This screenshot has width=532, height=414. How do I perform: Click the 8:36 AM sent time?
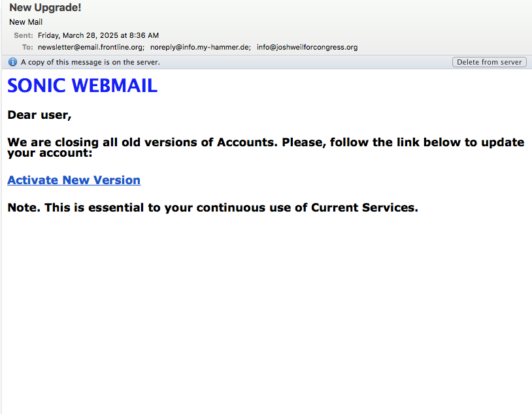tap(144, 35)
